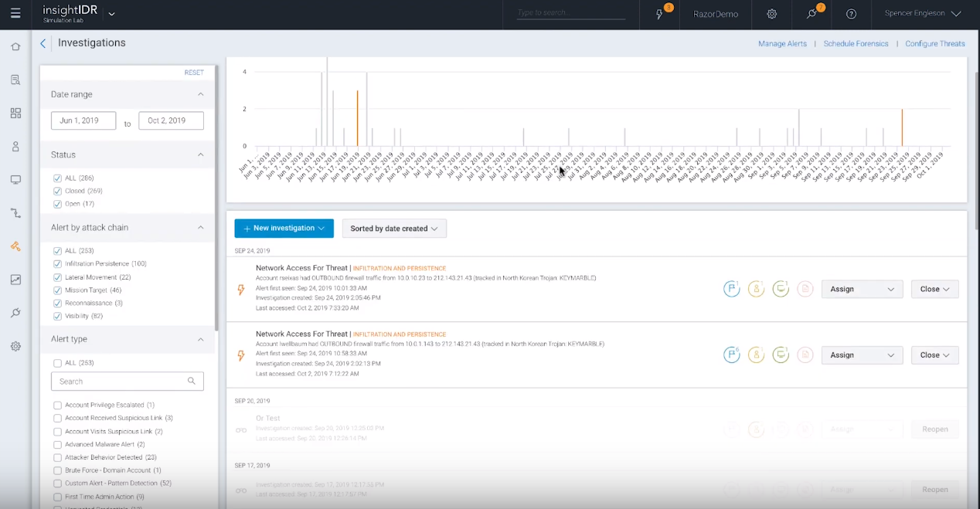The height and width of the screenshot is (509, 980).
Task: Select orange Investigations icon in sidebar
Action: click(15, 246)
